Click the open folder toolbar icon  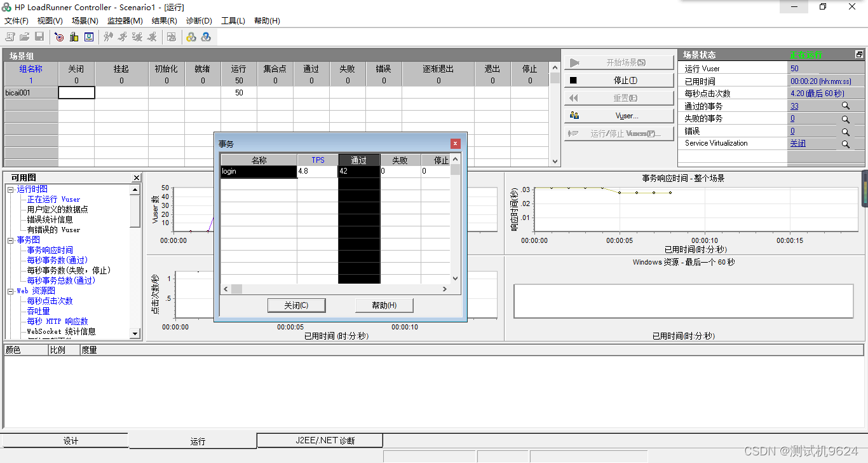click(x=25, y=37)
